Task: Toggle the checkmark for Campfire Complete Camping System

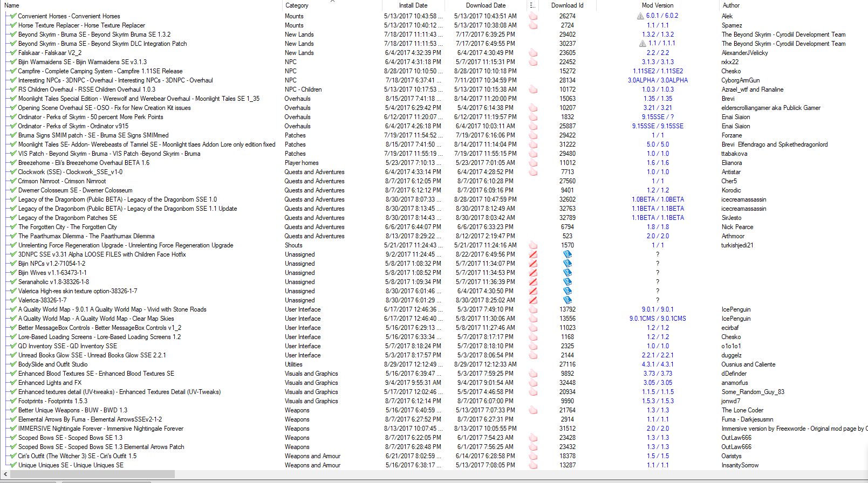Action: pyautogui.click(x=13, y=71)
